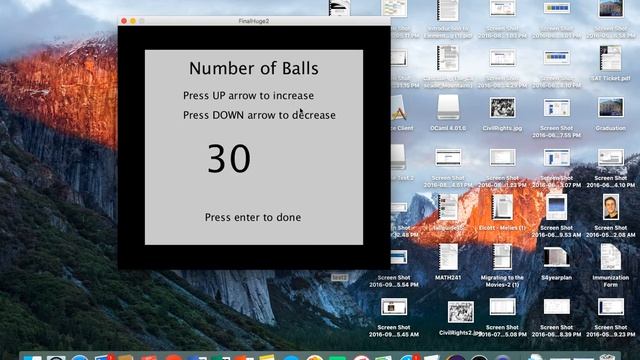
Task: Select Screen Shot 2016-06...8.39 PM file
Action: point(556,307)
